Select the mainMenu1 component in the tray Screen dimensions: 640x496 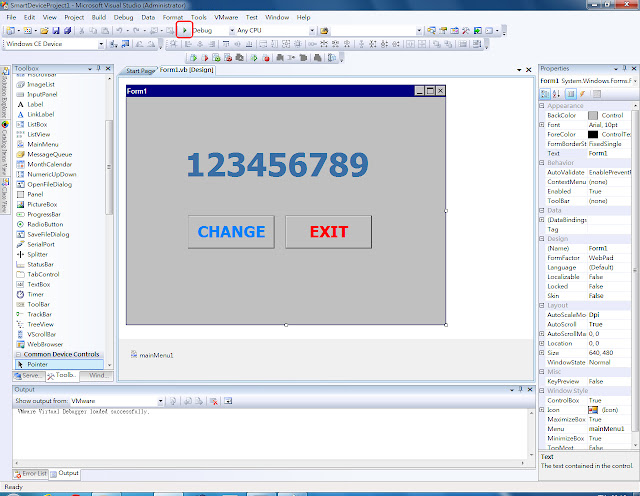click(152, 355)
